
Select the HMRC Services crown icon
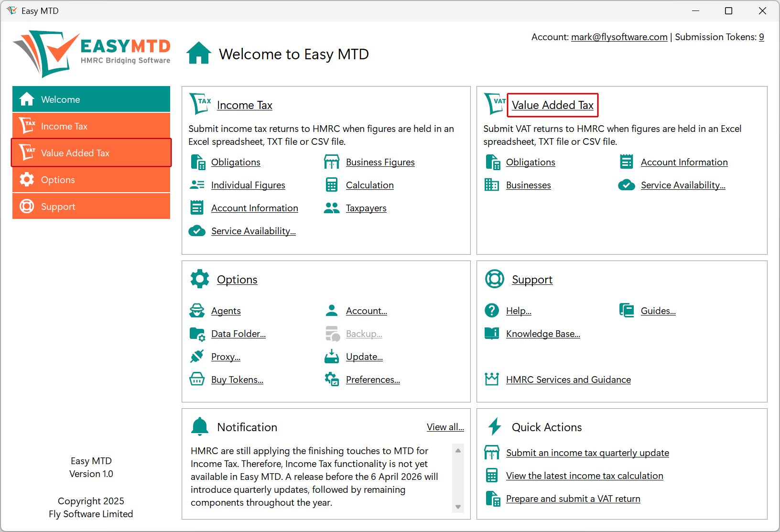492,379
